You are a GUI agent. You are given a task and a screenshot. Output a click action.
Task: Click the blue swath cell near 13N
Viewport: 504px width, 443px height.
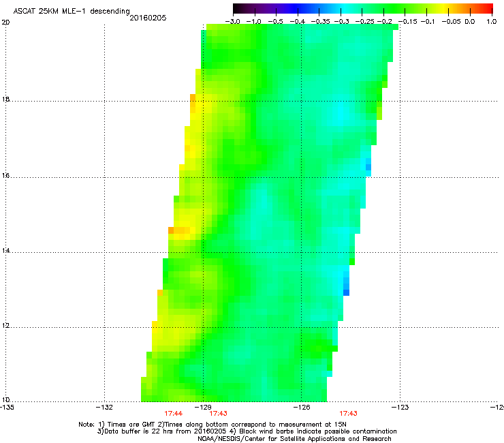click(346, 292)
